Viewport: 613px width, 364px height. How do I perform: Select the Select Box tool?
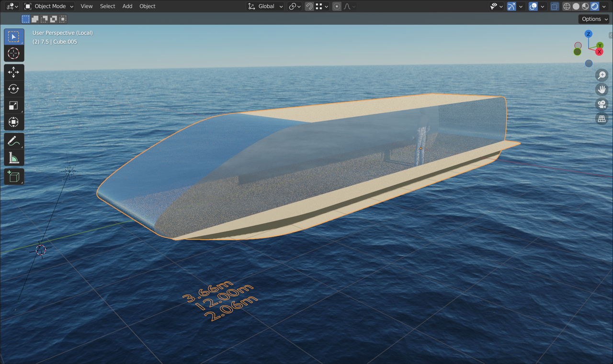coord(14,37)
